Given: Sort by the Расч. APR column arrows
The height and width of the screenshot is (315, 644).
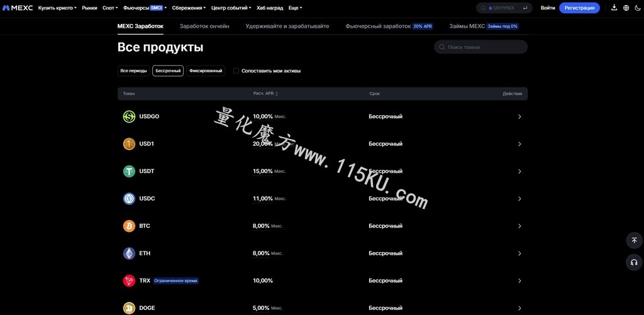Looking at the screenshot, I should point(277,94).
